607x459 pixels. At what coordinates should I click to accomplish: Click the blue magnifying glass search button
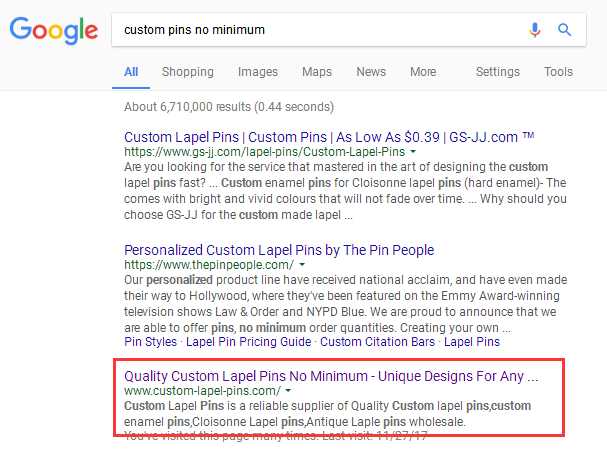(564, 30)
